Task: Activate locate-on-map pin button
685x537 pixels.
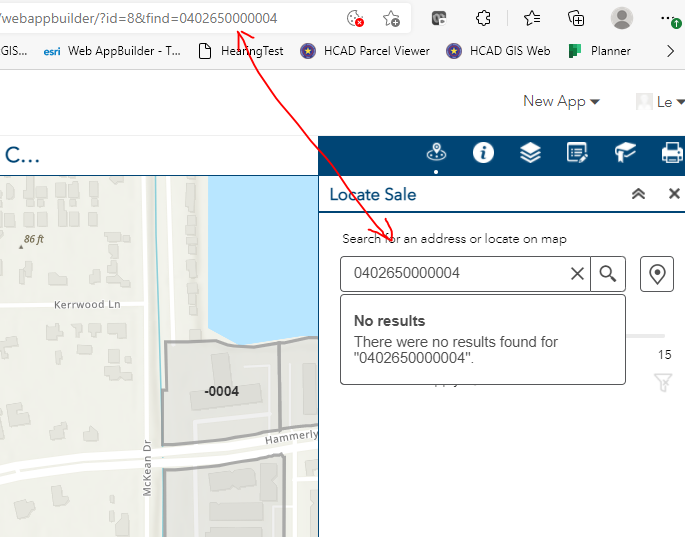Action: pos(657,274)
